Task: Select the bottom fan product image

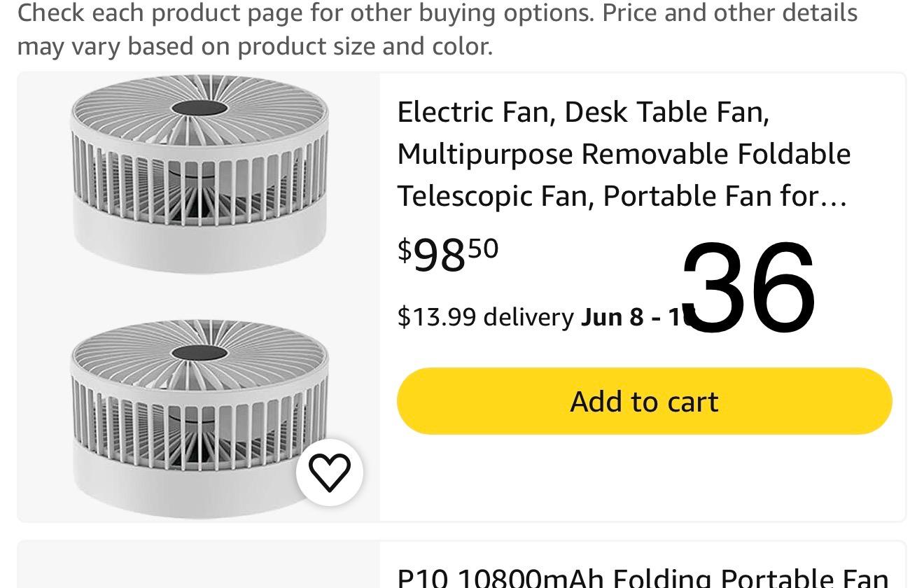Action: tap(199, 418)
